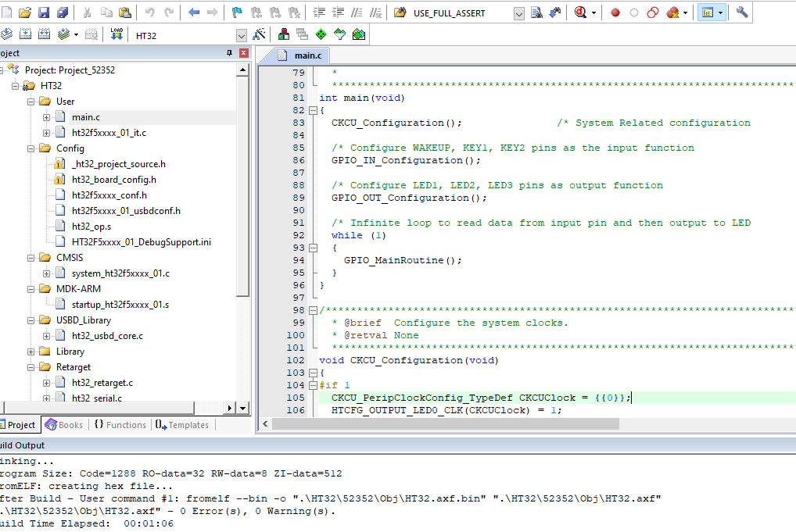Download to flash with LOAD icon
The image size is (796, 532).
117,34
